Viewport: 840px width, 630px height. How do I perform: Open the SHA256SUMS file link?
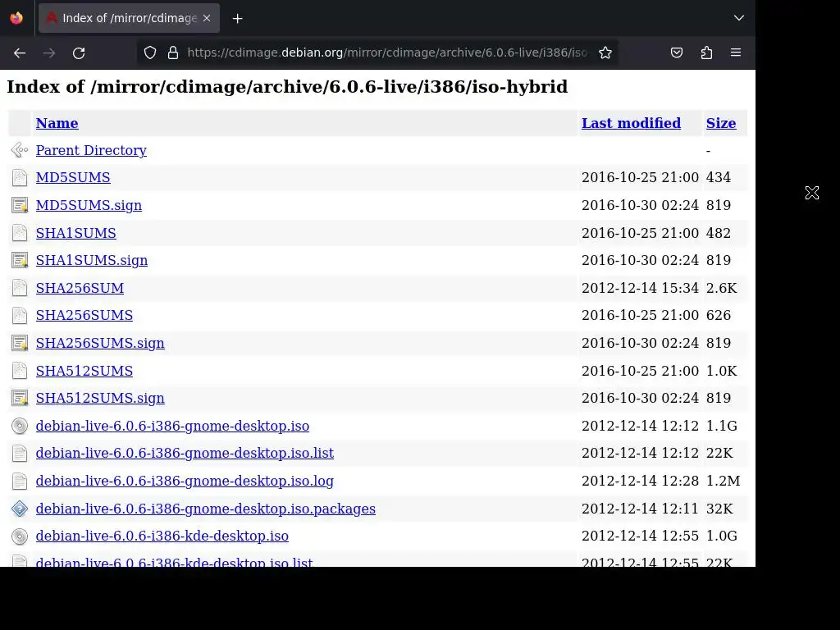click(x=84, y=316)
